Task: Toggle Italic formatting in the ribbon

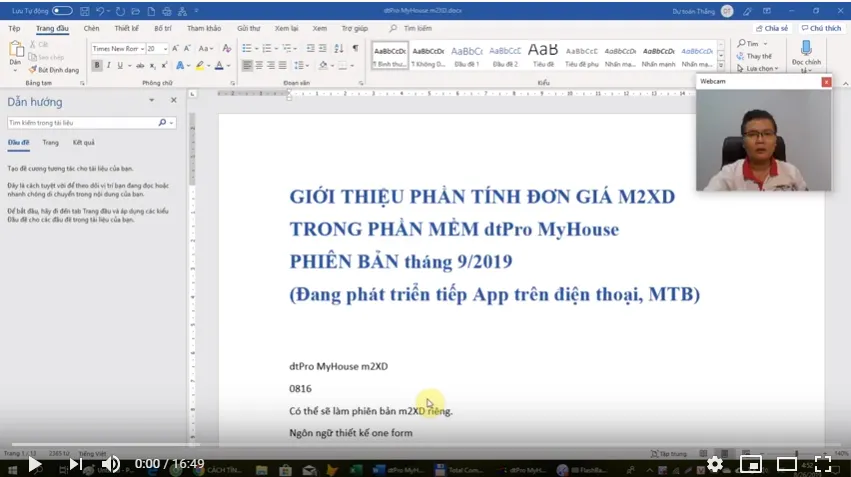Action: click(108, 65)
